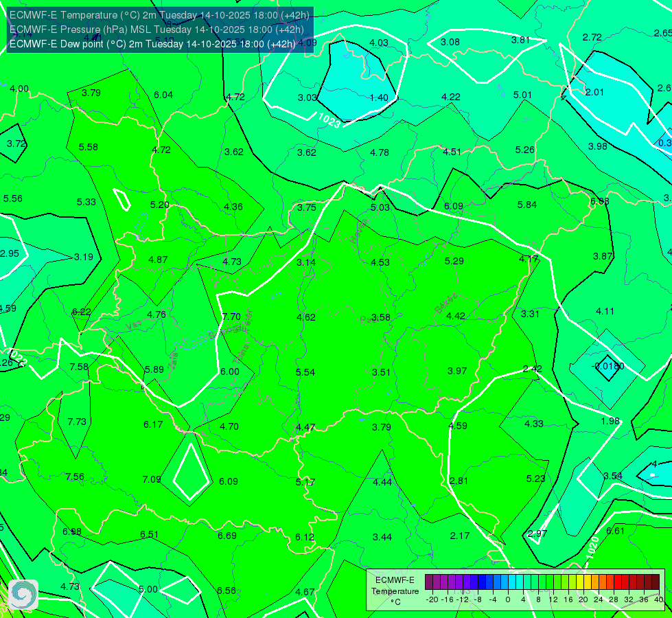Select the ECMWF-E Temperature 2m layer title
The height and width of the screenshot is (618, 672).
point(159,15)
